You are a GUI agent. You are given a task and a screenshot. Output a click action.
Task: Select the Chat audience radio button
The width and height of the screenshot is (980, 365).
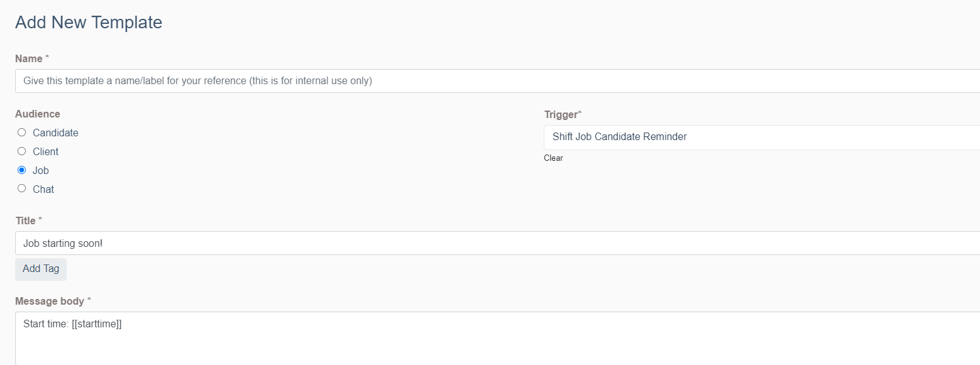(x=22, y=188)
